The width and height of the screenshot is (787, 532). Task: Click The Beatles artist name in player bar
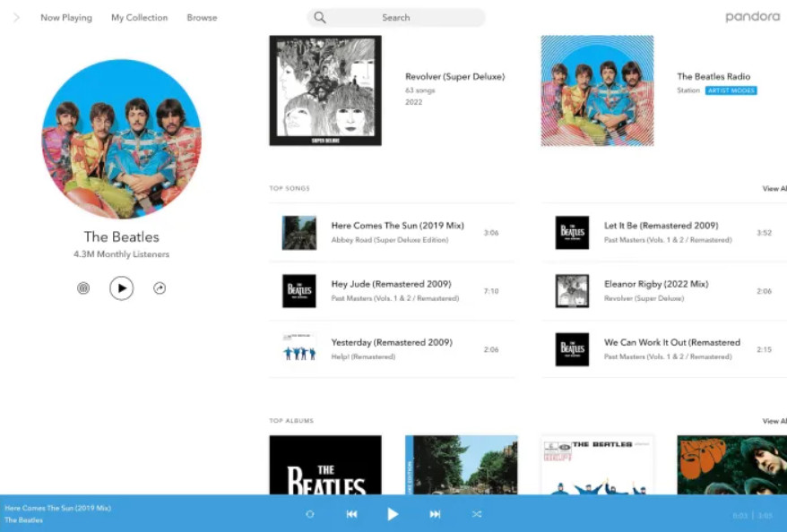[x=23, y=520]
